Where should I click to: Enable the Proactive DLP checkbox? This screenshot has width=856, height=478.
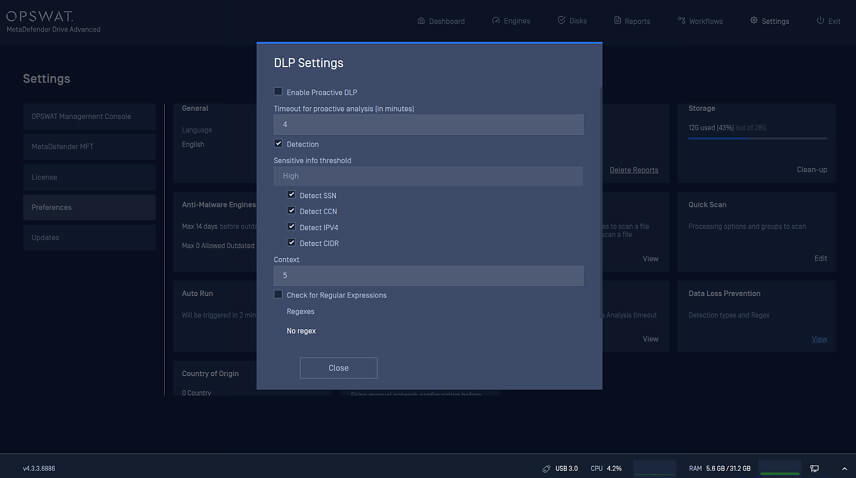pos(279,92)
